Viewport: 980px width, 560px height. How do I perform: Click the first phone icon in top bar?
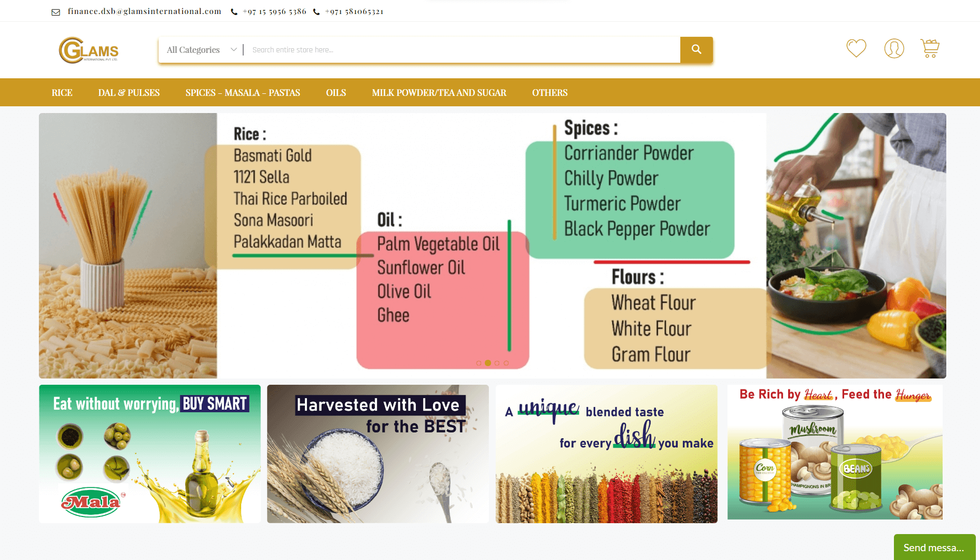234,12
